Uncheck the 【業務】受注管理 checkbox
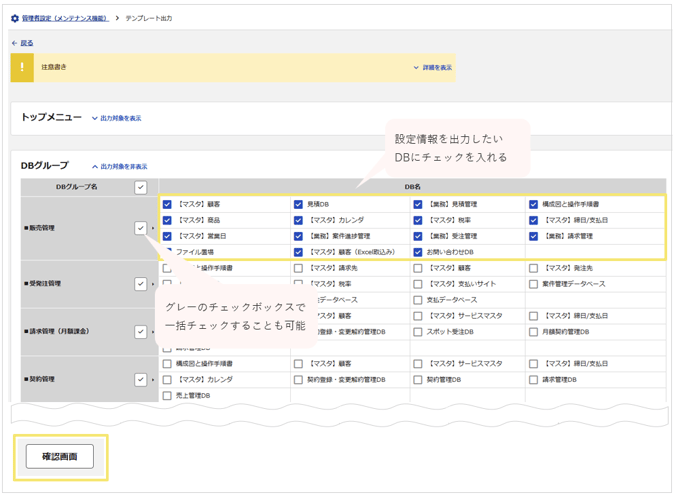The height and width of the screenshot is (497, 676). [418, 236]
